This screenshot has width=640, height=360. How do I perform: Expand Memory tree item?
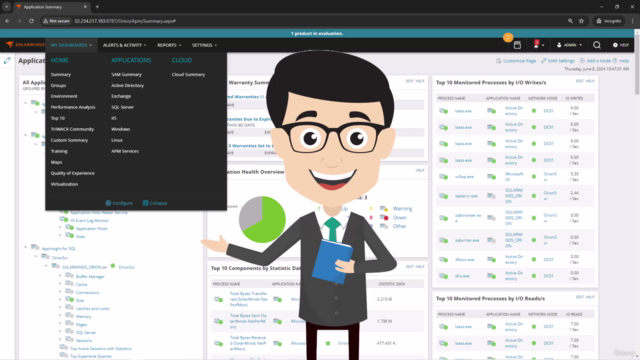coord(60,316)
